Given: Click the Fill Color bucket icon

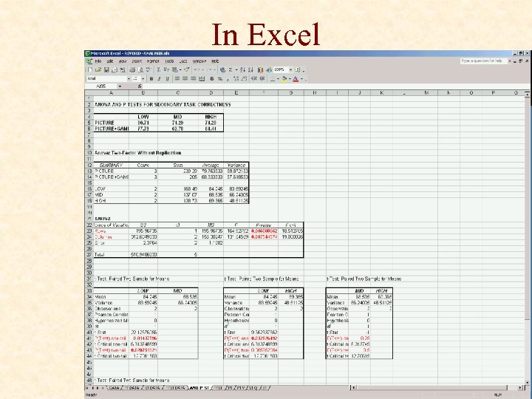Looking at the screenshot, I should click(x=284, y=79).
